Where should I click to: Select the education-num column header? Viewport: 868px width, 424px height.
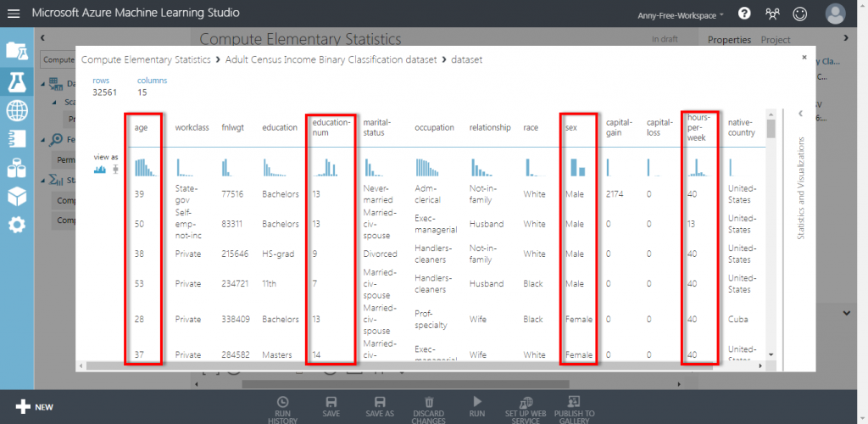[331, 127]
